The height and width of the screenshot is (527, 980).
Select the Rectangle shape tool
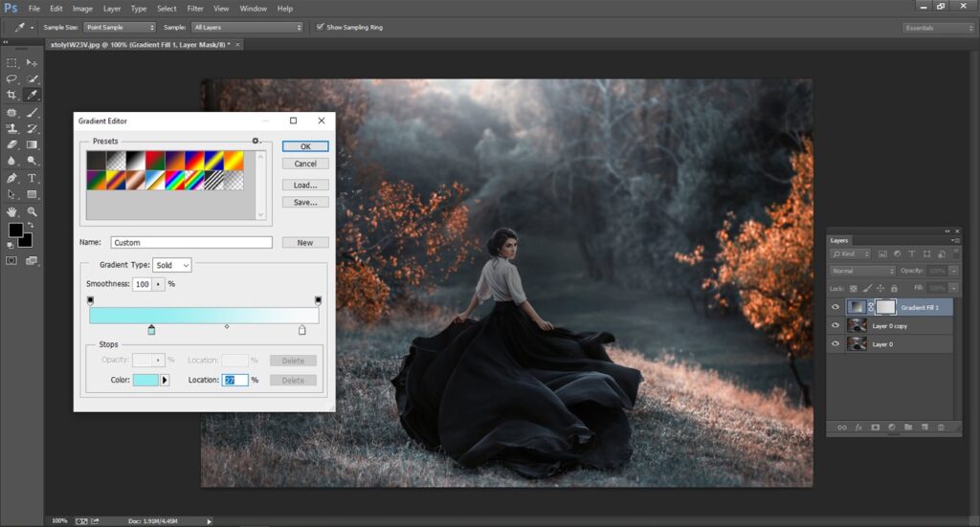click(32, 194)
